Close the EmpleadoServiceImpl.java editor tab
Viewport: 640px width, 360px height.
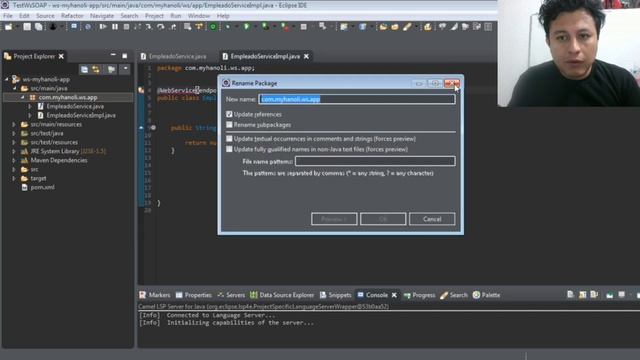307,56
